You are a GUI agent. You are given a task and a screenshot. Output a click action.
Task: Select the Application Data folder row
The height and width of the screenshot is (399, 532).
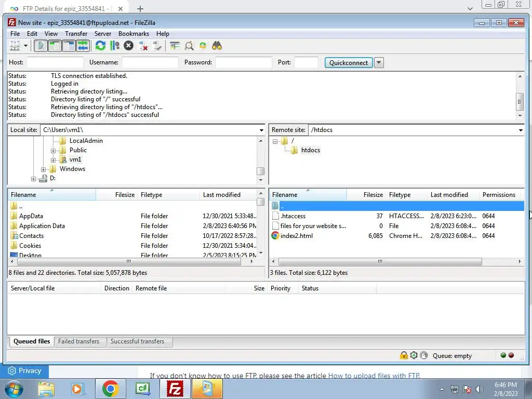pos(134,225)
